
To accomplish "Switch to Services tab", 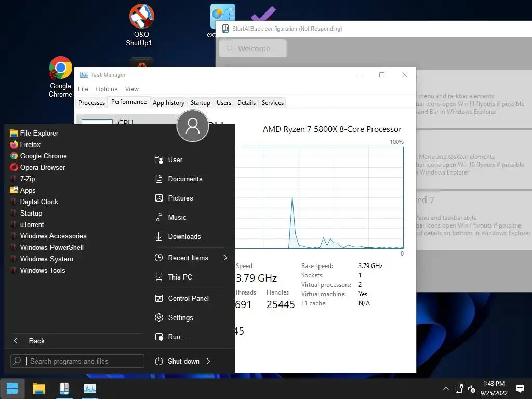I will coord(272,103).
